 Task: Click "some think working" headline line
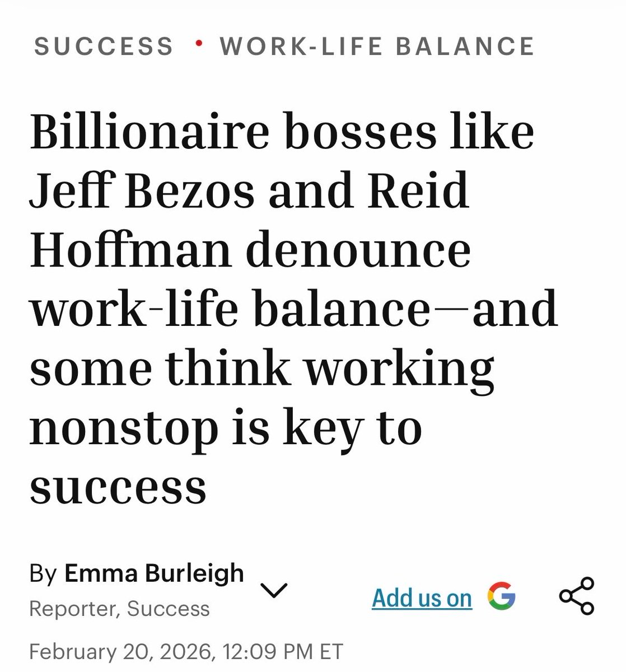[261, 370]
